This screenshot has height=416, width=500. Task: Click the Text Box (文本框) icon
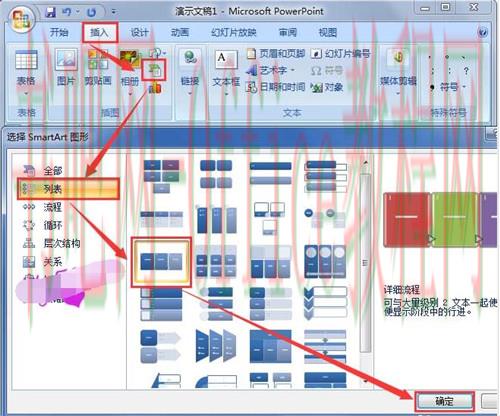226,59
